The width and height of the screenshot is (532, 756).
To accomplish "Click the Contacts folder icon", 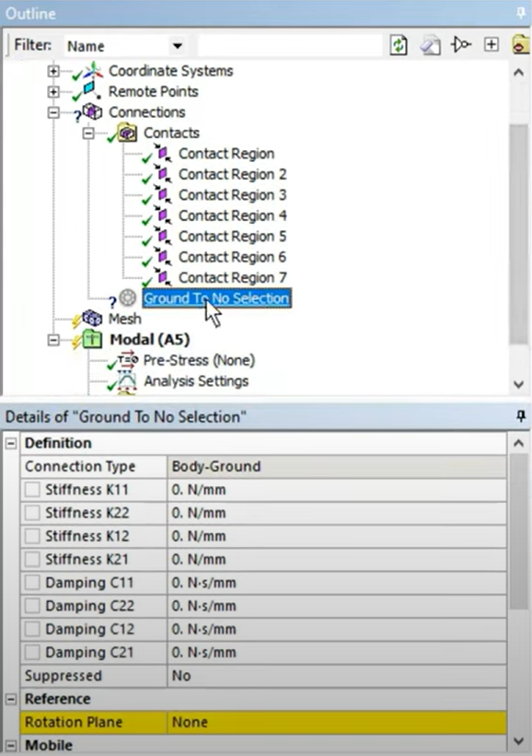I will coord(127,133).
